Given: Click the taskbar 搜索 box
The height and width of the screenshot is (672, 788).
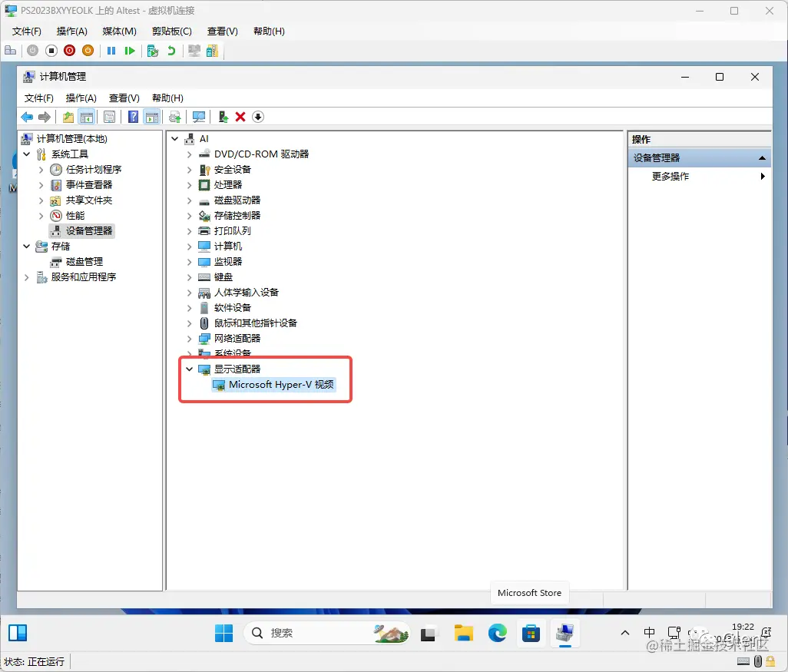Looking at the screenshot, I should pyautogui.click(x=326, y=634).
